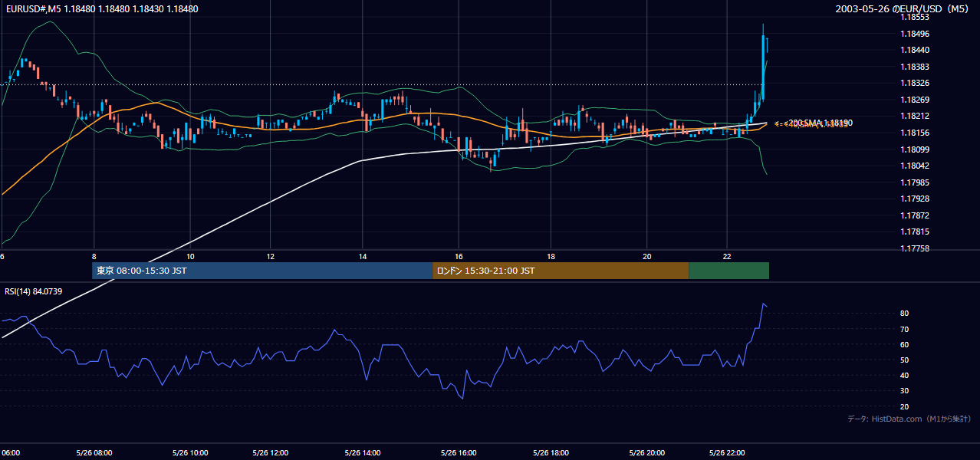Click the '2003-05-26 のEUR/USD (M5)' heading
Viewport: 980px width, 460px height.
tap(903, 9)
